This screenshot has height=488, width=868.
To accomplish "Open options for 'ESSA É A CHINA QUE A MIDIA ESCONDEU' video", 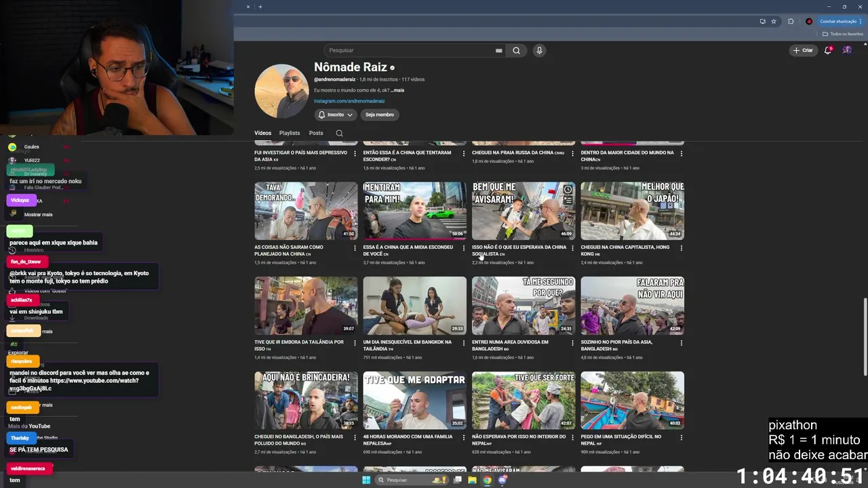I will click(x=464, y=248).
